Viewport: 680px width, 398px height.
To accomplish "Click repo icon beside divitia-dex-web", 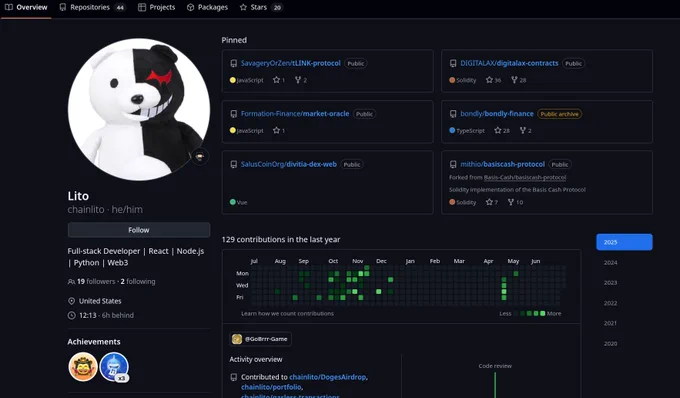I will pyautogui.click(x=234, y=164).
